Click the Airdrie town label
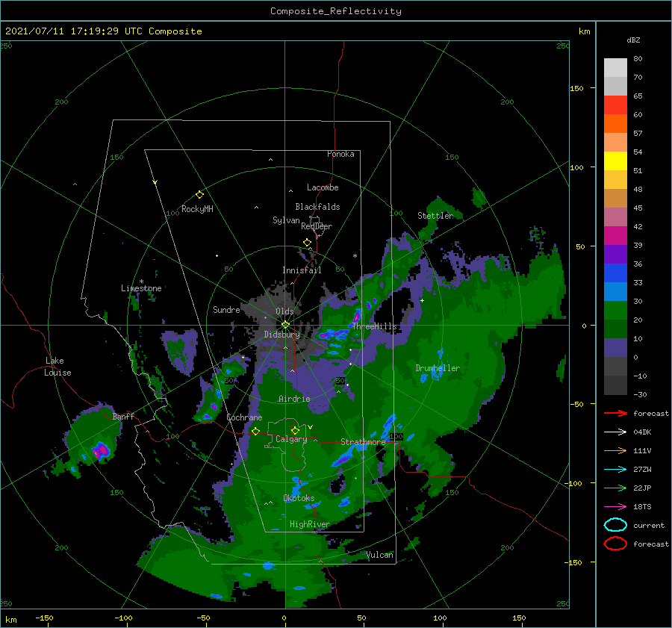 (294, 399)
